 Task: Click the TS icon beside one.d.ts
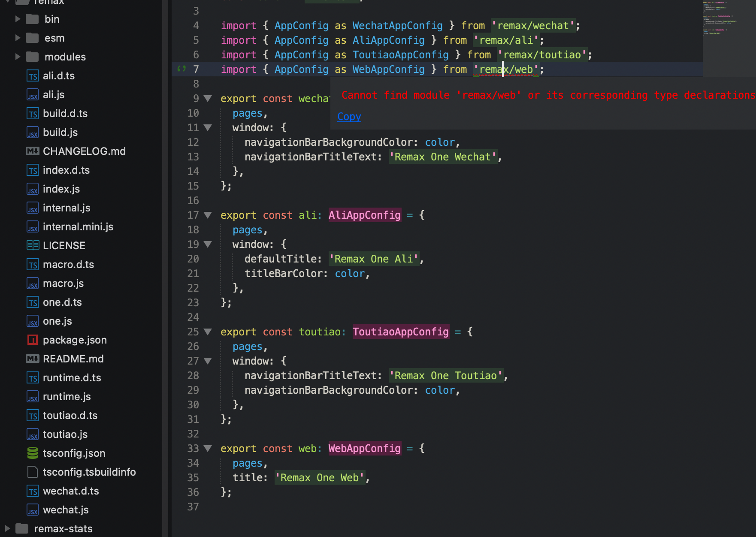coord(33,302)
